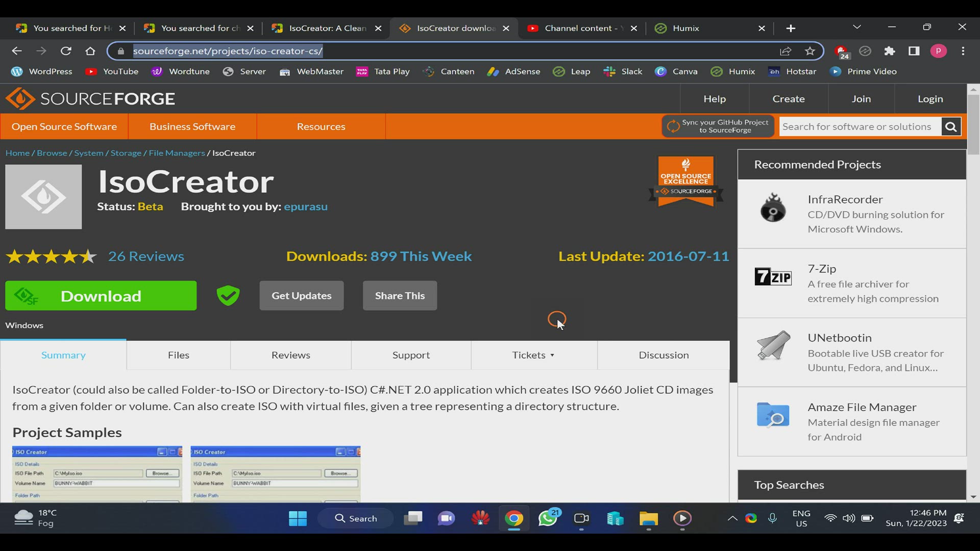Switch to the Channel content YouTube tab

582,28
